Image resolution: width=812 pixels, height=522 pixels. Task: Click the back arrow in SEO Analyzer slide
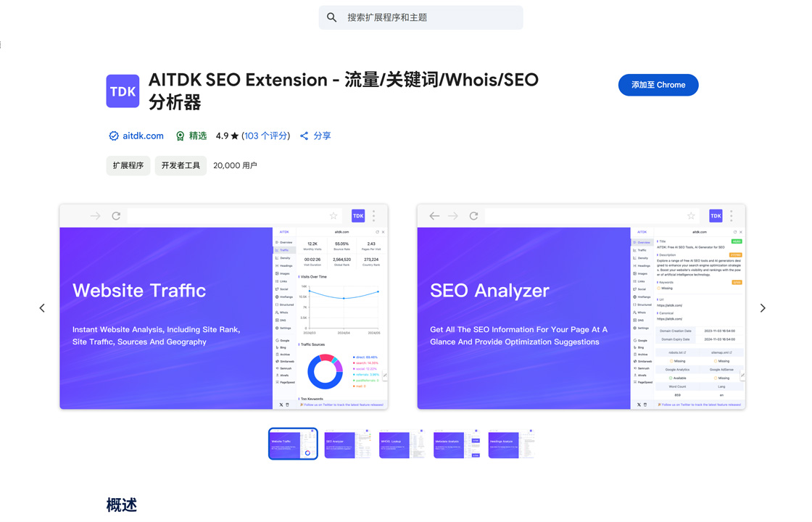(x=434, y=216)
